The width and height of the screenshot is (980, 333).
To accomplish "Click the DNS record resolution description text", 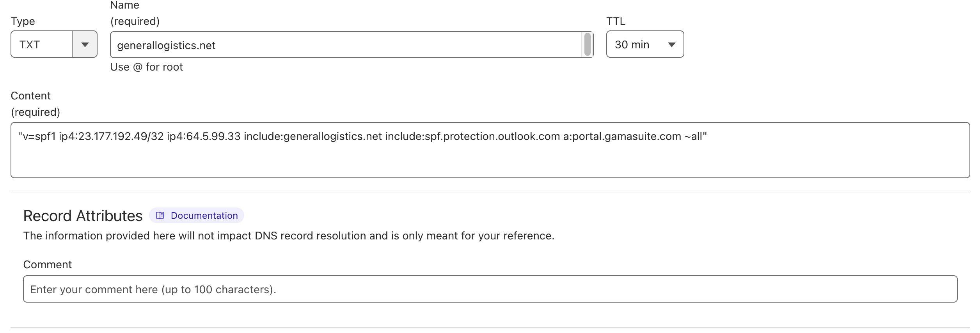I will click(289, 236).
